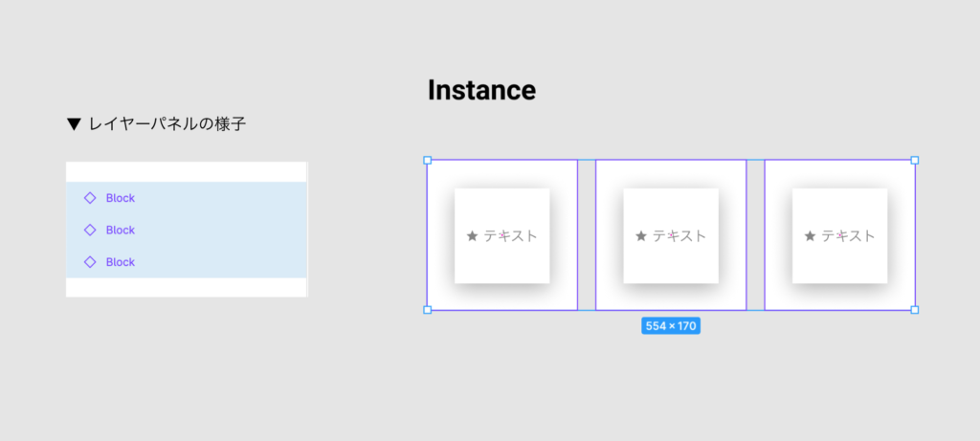Image resolution: width=980 pixels, height=441 pixels.
Task: Click the diamond icon of the first Block layer
Action: 90,198
